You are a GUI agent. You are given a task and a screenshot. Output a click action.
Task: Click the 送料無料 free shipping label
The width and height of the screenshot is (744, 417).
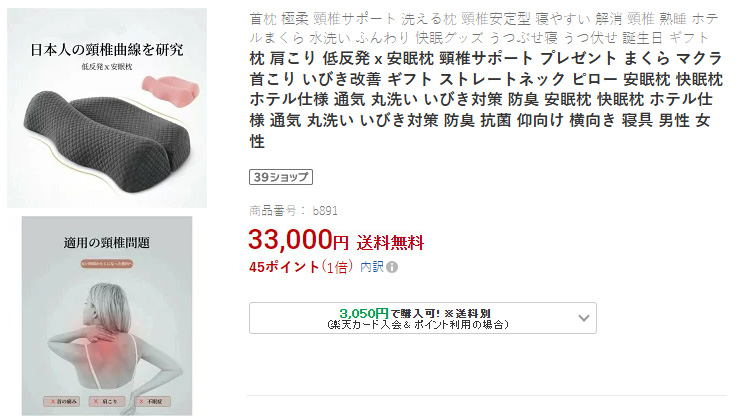coord(390,243)
